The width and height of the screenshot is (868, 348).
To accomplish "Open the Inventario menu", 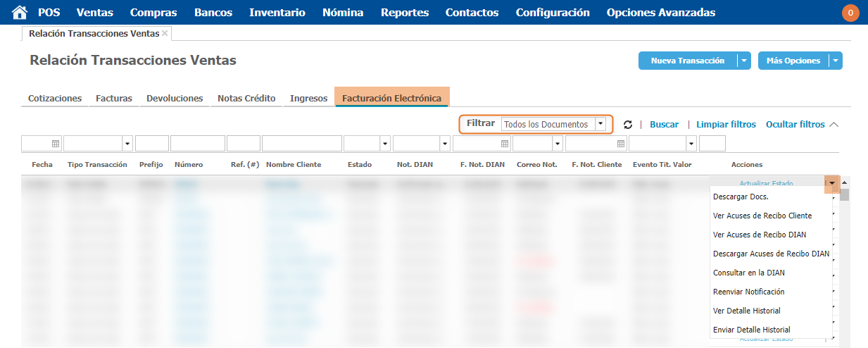I will coord(277,13).
